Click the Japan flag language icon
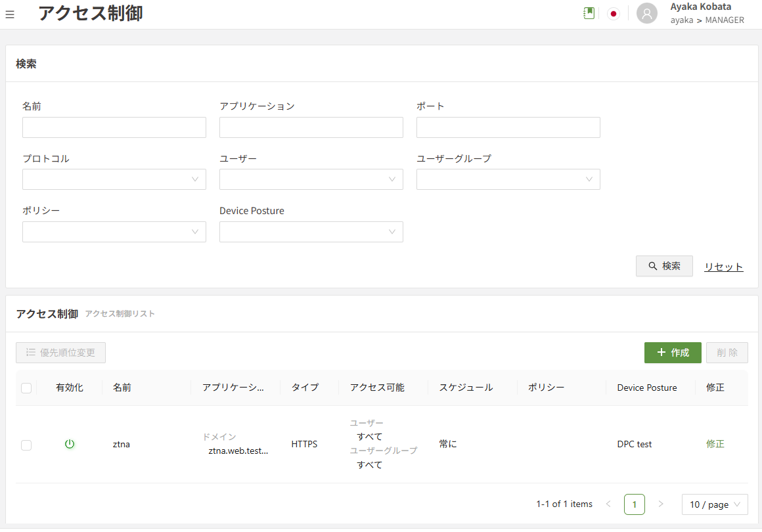This screenshot has height=532, width=762. coord(614,14)
